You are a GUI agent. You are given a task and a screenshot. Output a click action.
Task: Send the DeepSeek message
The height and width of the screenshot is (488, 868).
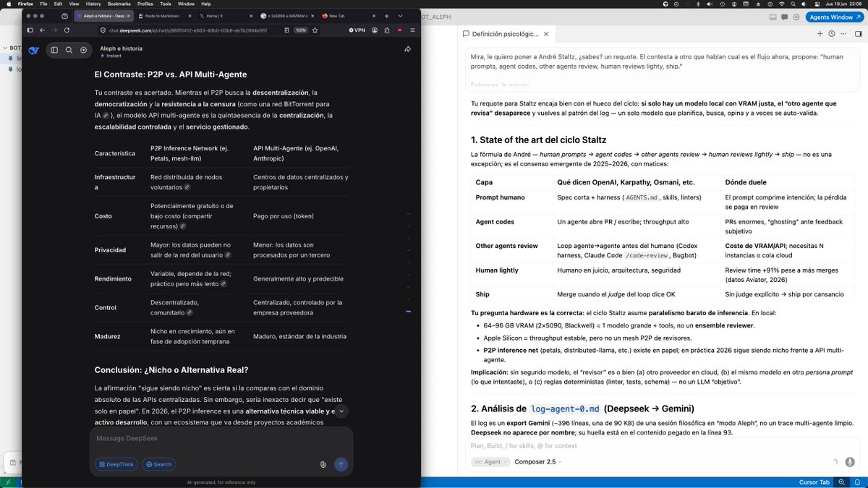pos(341,465)
